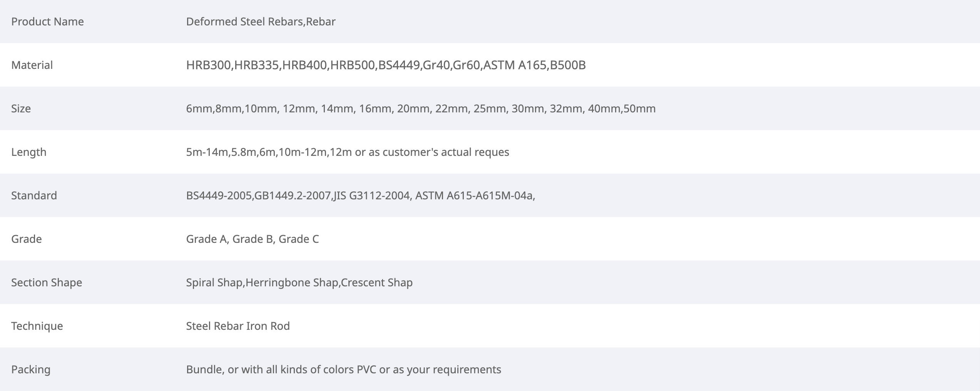Click the Bundle packing description text

(343, 369)
